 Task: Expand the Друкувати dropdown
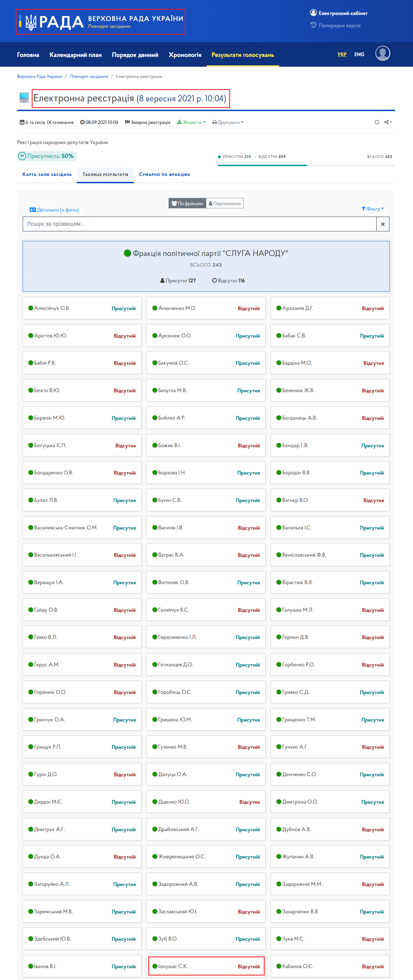[x=228, y=123]
